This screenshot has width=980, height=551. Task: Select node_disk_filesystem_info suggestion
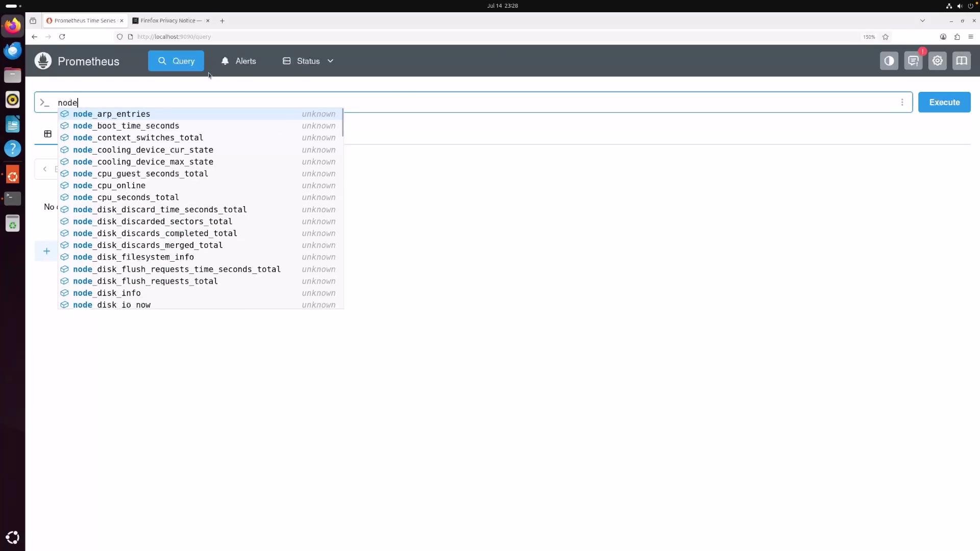coord(200,257)
